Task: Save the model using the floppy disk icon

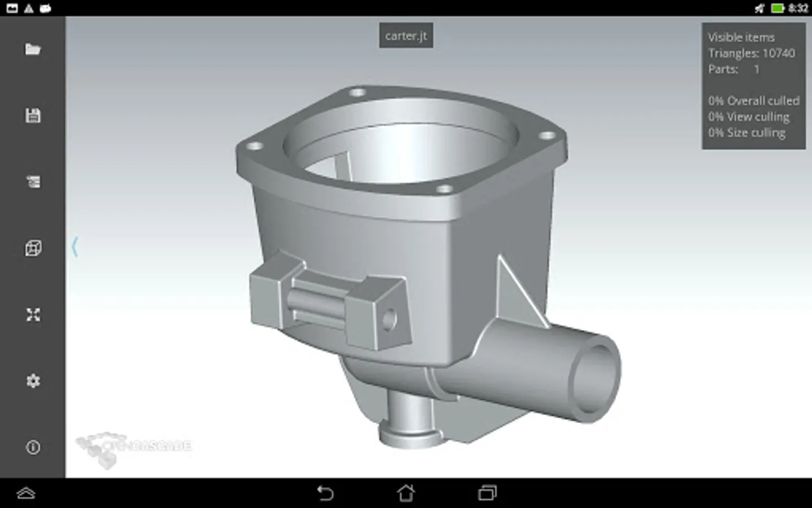Action: [x=33, y=116]
